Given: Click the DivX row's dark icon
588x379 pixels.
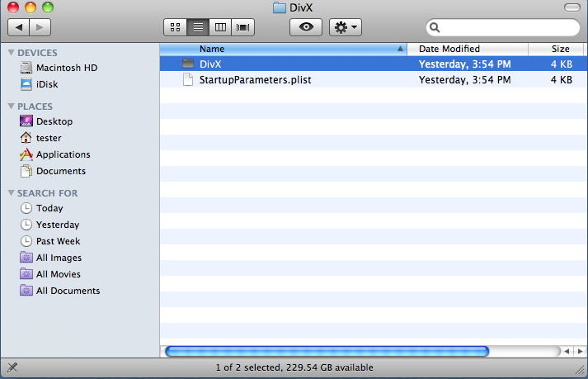Looking at the screenshot, I should tap(188, 64).
